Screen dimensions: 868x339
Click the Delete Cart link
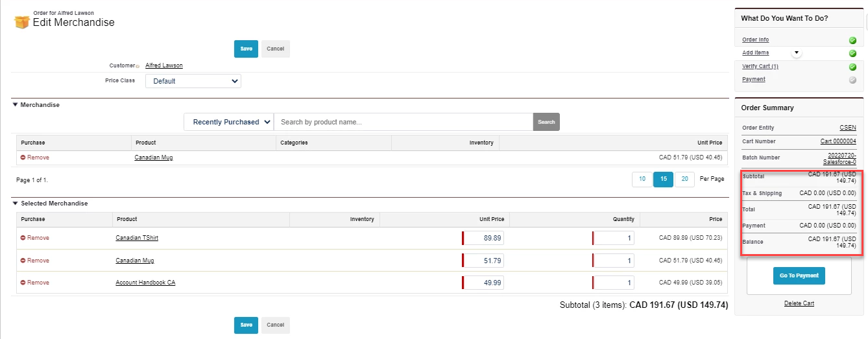point(799,303)
